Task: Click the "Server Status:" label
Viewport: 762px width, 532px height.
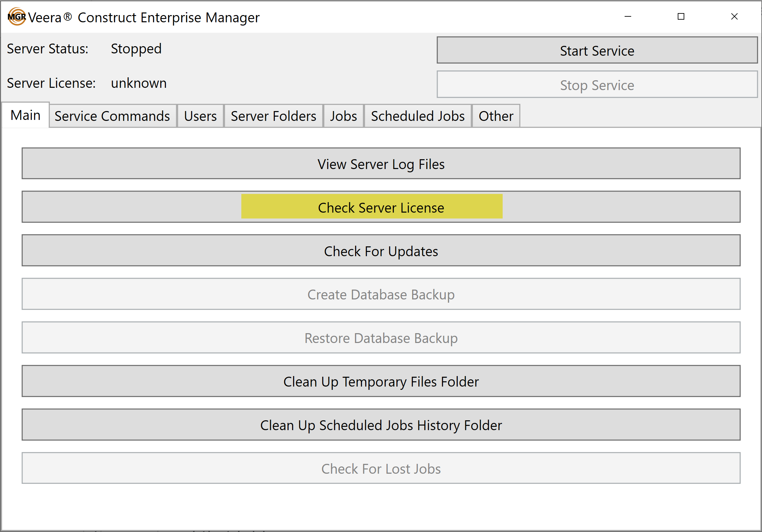Action: coord(48,49)
